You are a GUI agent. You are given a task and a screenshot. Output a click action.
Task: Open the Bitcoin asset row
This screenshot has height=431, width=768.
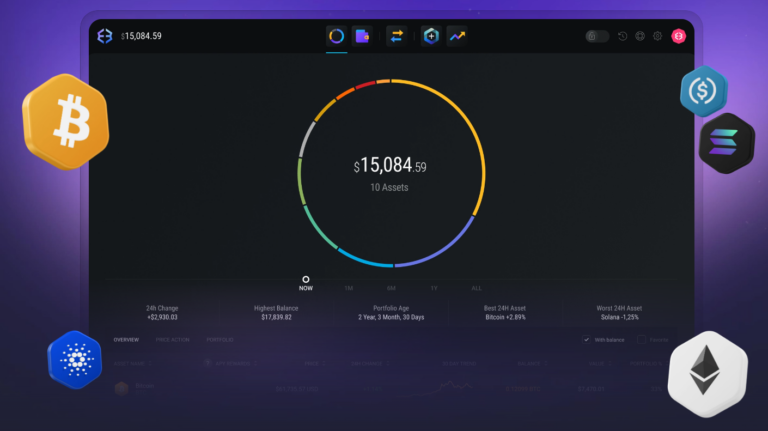[392, 388]
